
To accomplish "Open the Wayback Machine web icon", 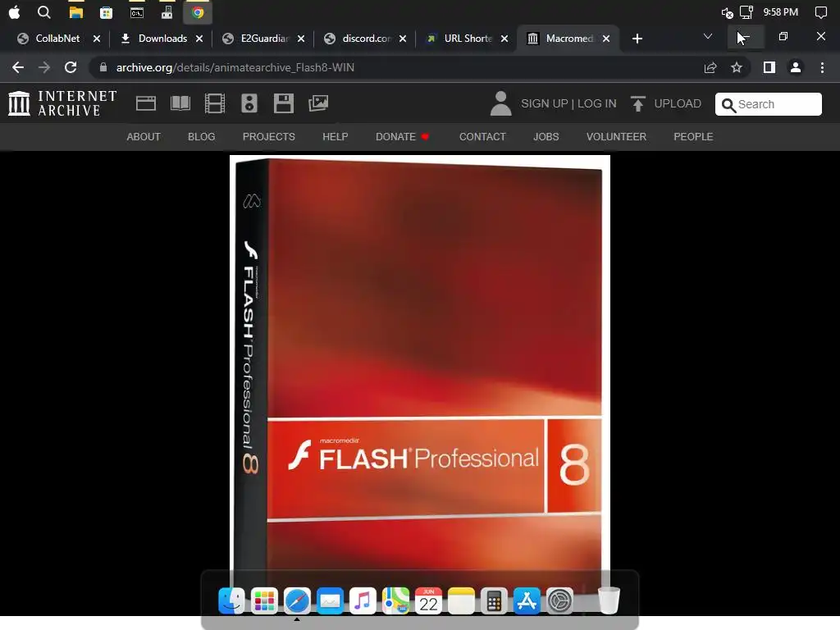I will [146, 103].
